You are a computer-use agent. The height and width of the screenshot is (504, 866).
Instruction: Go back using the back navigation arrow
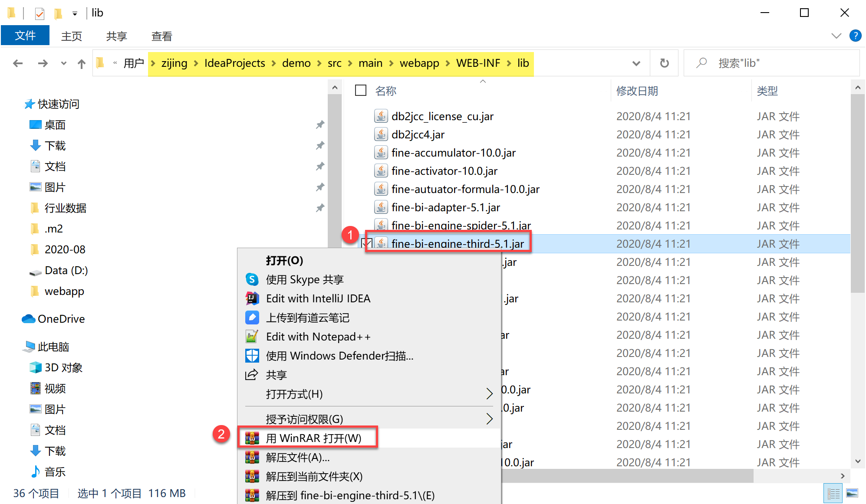coord(17,63)
